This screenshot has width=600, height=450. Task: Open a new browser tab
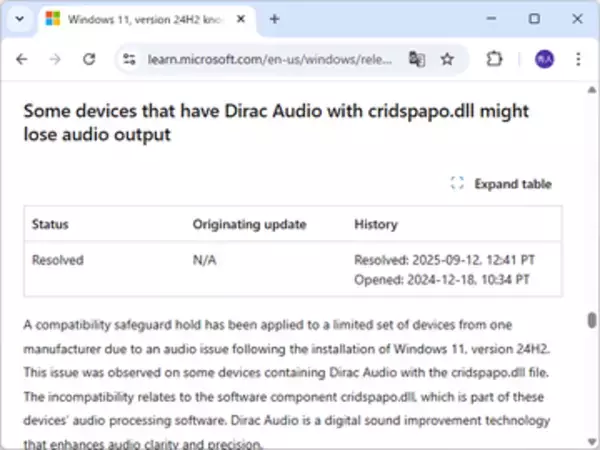(x=274, y=19)
